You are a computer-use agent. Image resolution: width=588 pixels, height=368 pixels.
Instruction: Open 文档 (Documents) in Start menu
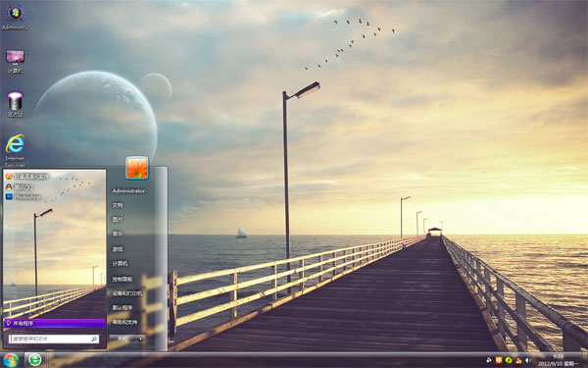(118, 205)
